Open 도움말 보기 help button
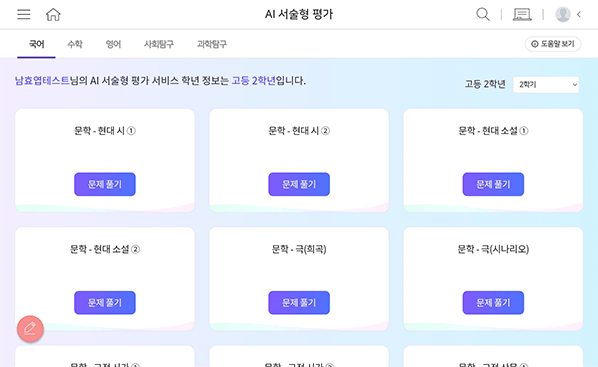The image size is (598, 367). 553,44
